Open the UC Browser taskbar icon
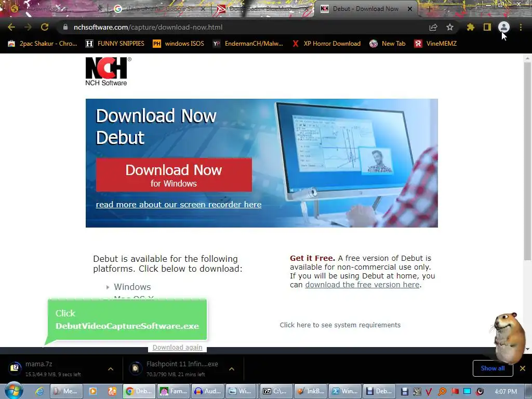532x399 pixels. pos(112,391)
